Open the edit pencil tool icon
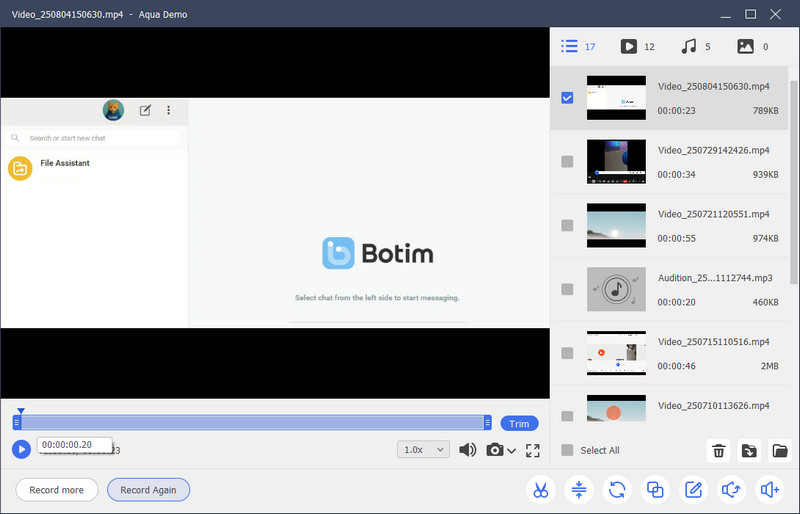 [693, 490]
